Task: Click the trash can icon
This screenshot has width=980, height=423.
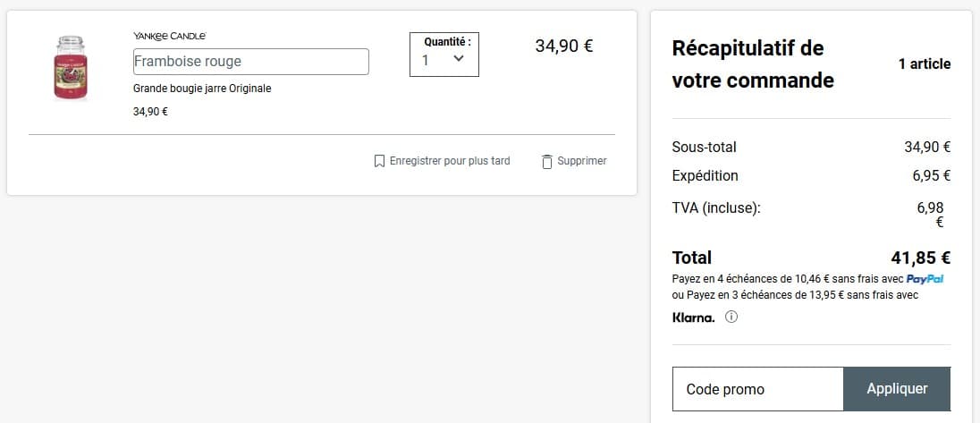Action: pyautogui.click(x=547, y=161)
